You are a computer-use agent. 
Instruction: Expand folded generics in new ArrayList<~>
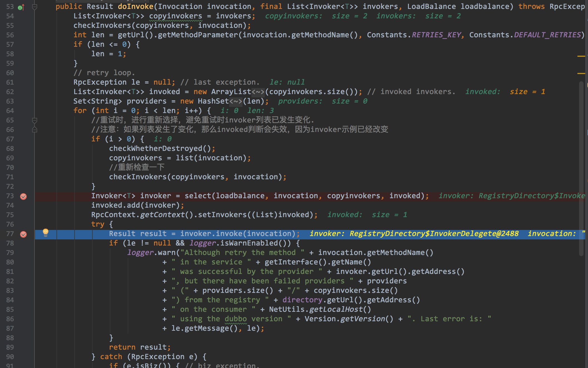(258, 92)
